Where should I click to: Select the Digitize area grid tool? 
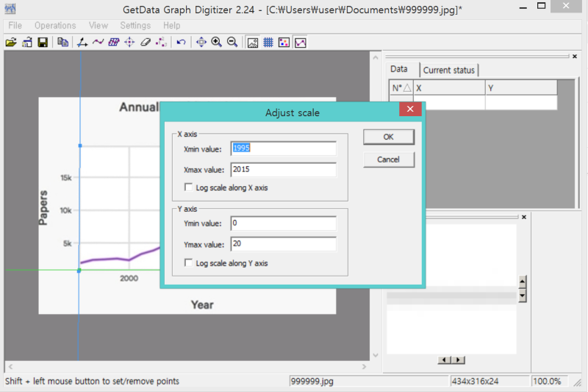[x=114, y=43]
